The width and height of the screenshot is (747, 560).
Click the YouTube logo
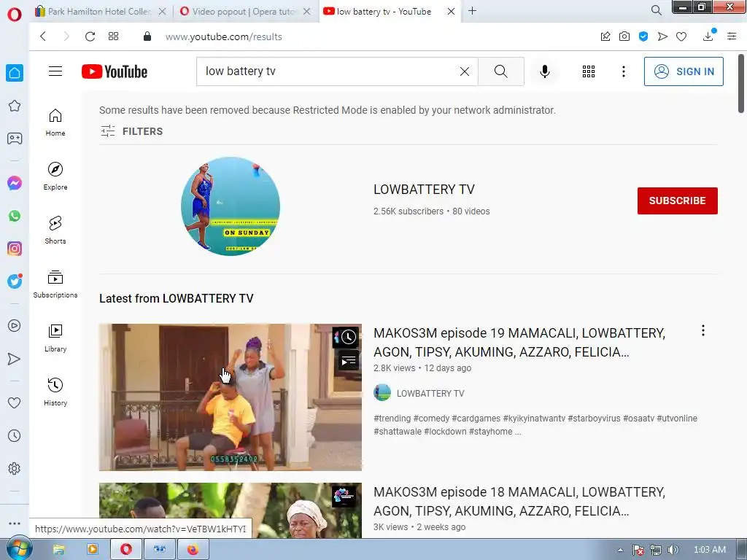[x=115, y=71]
